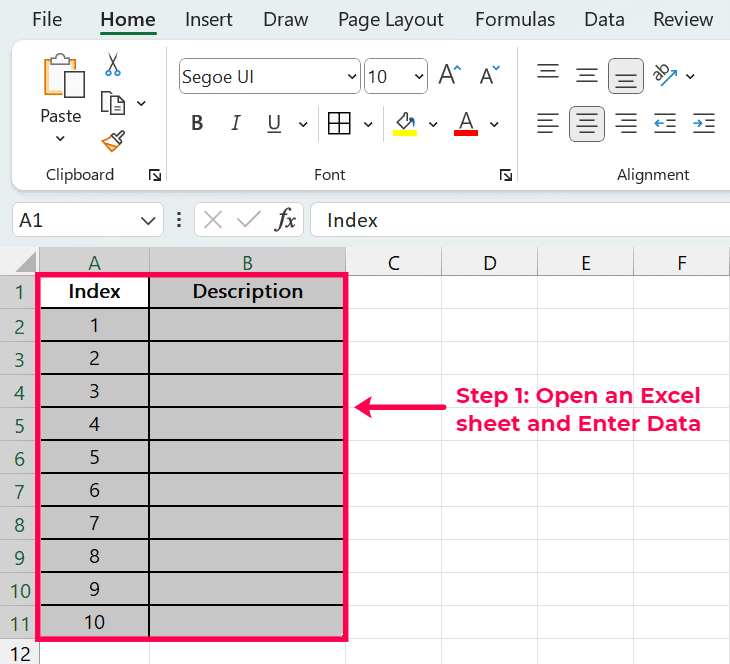The width and height of the screenshot is (730, 664).
Task: Switch to the Page Layout tab
Action: coord(391,20)
